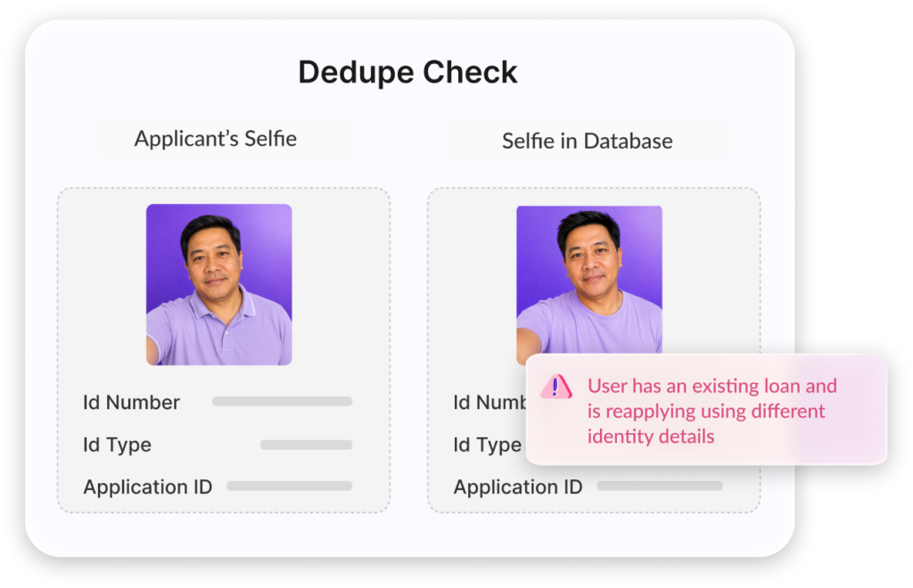The image size is (913, 588).
Task: Click 'Id Type' under the database selfie
Action: click(x=488, y=445)
